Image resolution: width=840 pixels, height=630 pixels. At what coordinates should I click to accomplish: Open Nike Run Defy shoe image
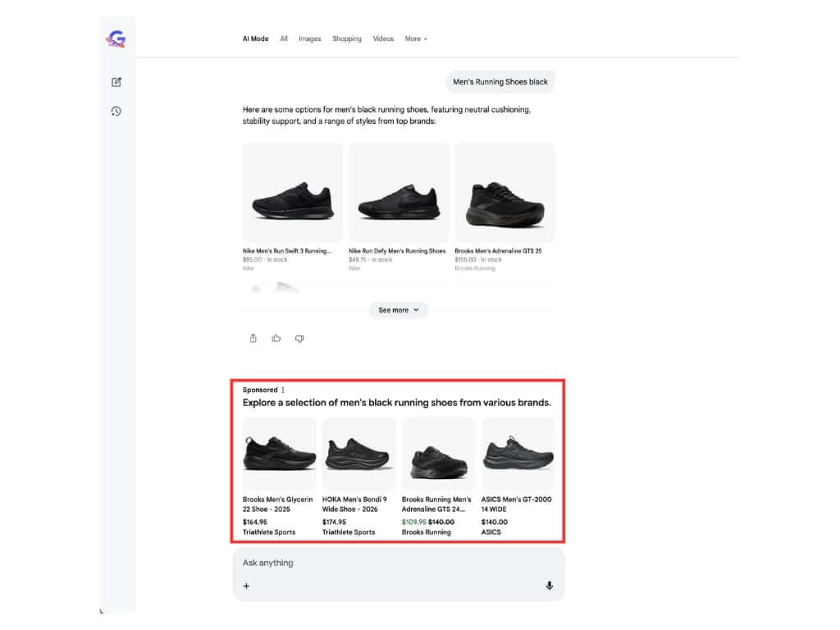point(399,192)
